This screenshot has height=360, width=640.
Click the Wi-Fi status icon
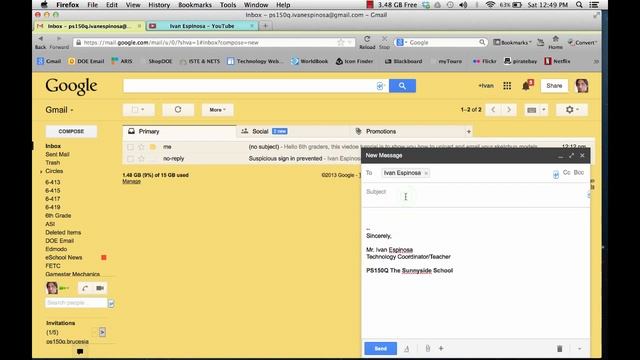pyautogui.click(x=490, y=5)
